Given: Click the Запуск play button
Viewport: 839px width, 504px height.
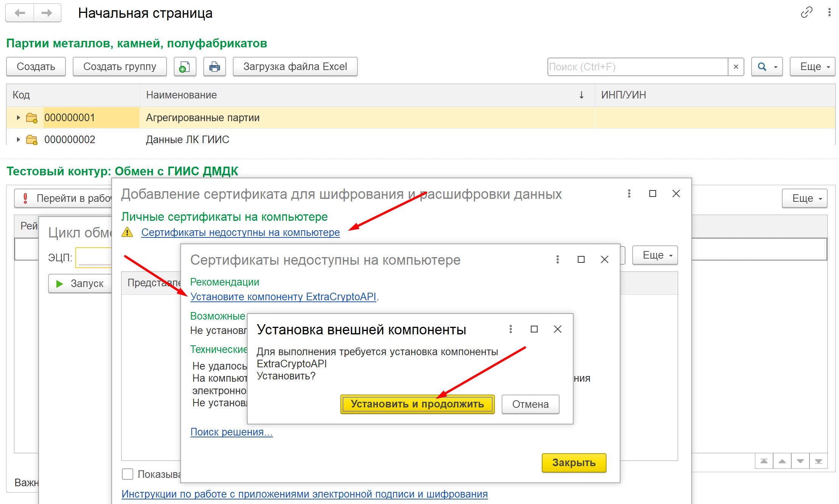Looking at the screenshot, I should coord(80,284).
